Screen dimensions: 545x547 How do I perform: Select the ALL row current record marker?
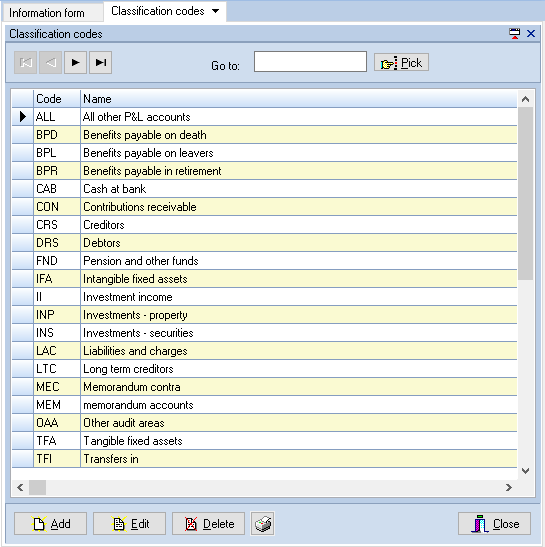coord(23,117)
